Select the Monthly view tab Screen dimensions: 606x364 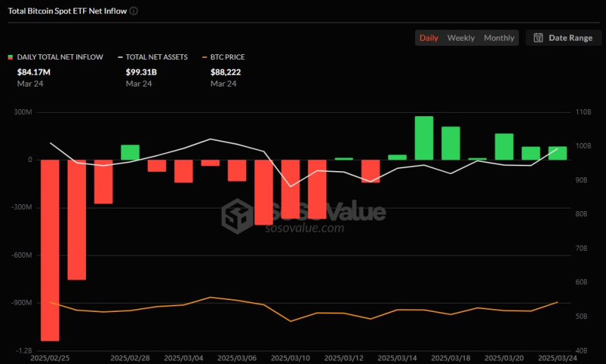tap(499, 38)
